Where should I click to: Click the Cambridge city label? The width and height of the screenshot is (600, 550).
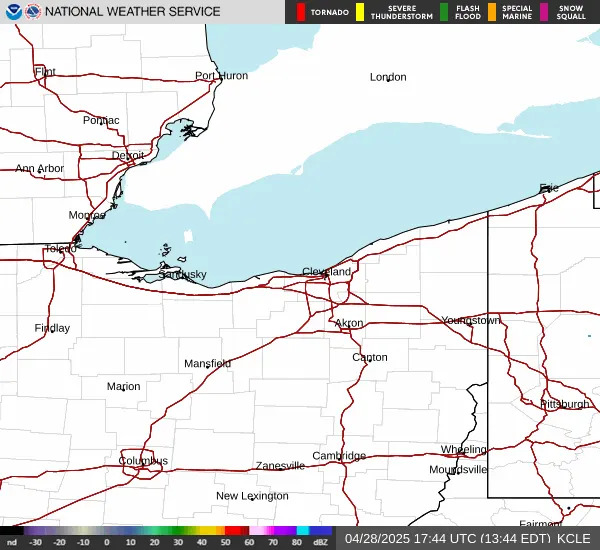point(339,456)
